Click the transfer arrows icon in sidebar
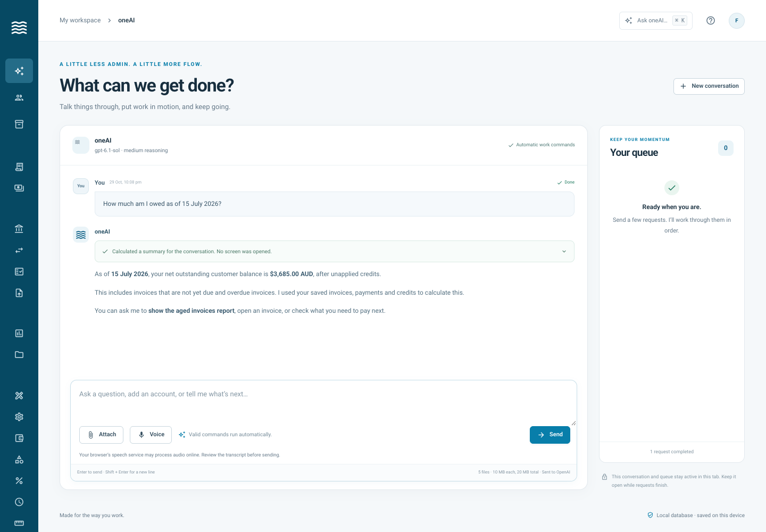This screenshot has width=766, height=532. pyautogui.click(x=19, y=250)
